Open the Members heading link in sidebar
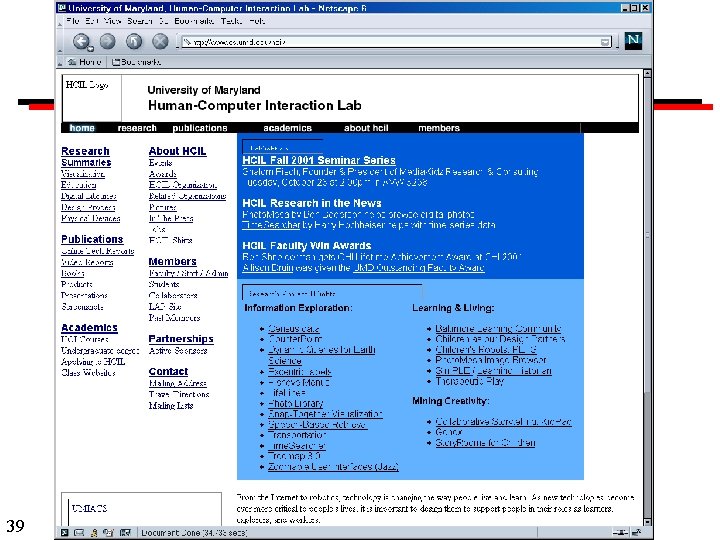Screen dimensions: 720x540 [x=172, y=261]
